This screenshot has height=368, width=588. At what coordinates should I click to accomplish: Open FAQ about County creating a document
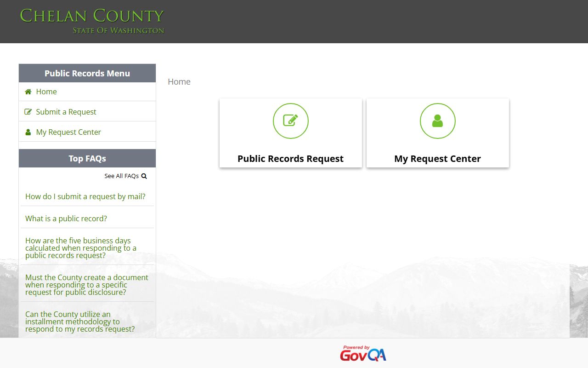87,285
